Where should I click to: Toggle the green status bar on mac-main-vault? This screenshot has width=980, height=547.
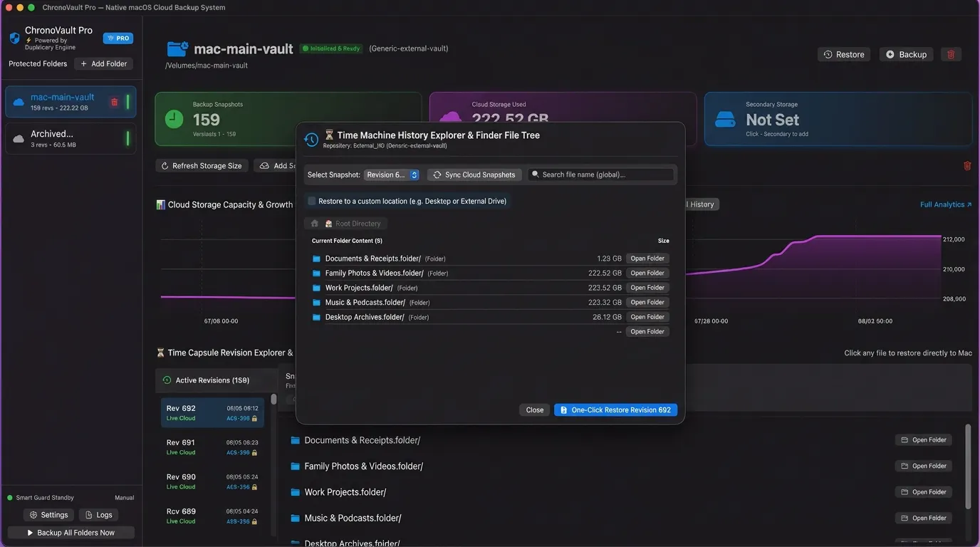pos(128,102)
